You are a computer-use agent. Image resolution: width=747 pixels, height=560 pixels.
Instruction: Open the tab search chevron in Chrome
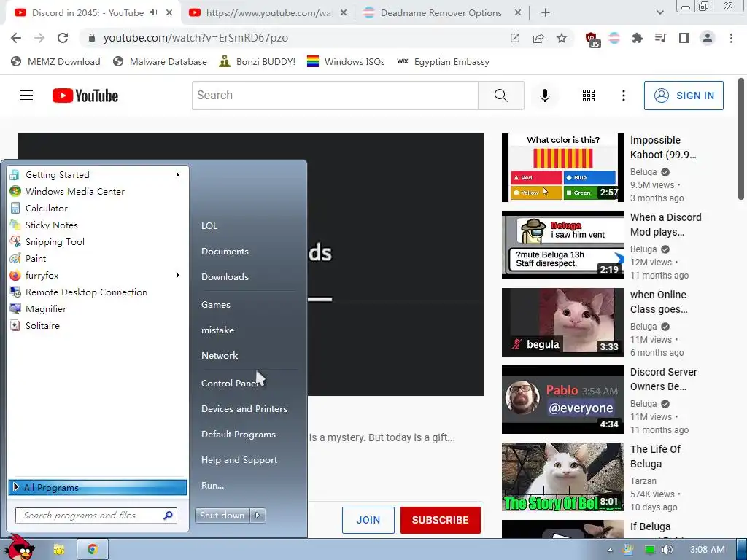tap(659, 12)
